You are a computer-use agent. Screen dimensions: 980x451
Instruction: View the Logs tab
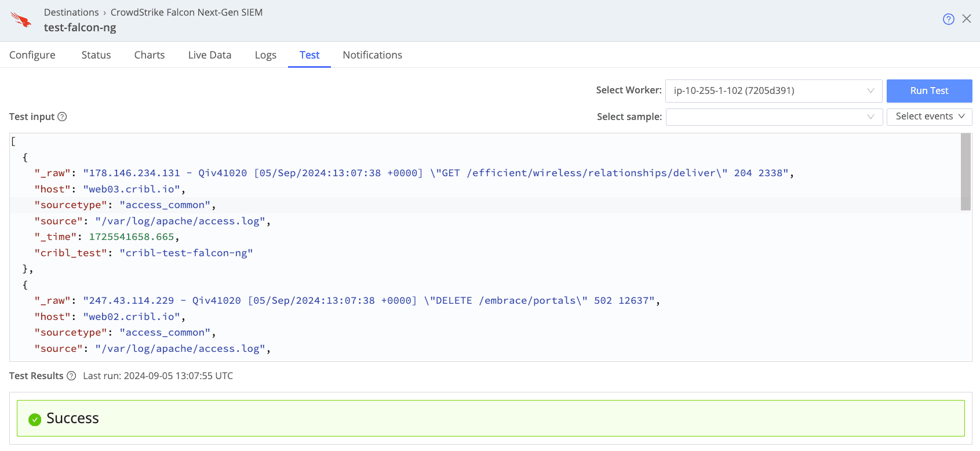coord(265,55)
